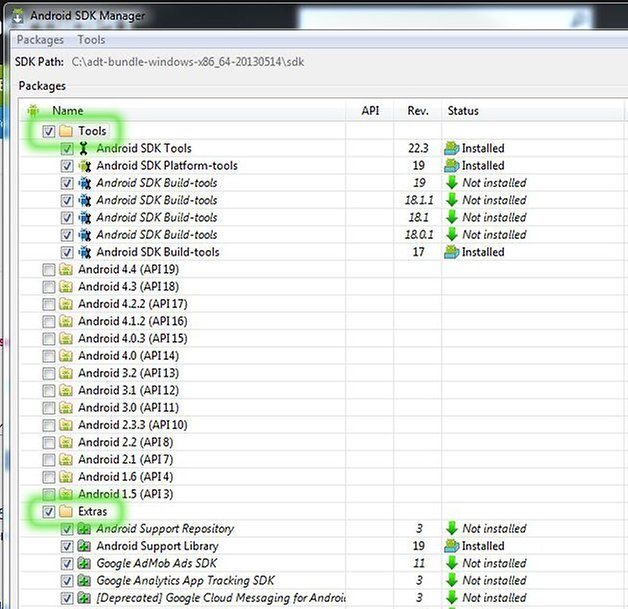Screen dimensions: 628x609
Task: Uncheck Android SDK Platform-tools checkbox
Action: 67,166
